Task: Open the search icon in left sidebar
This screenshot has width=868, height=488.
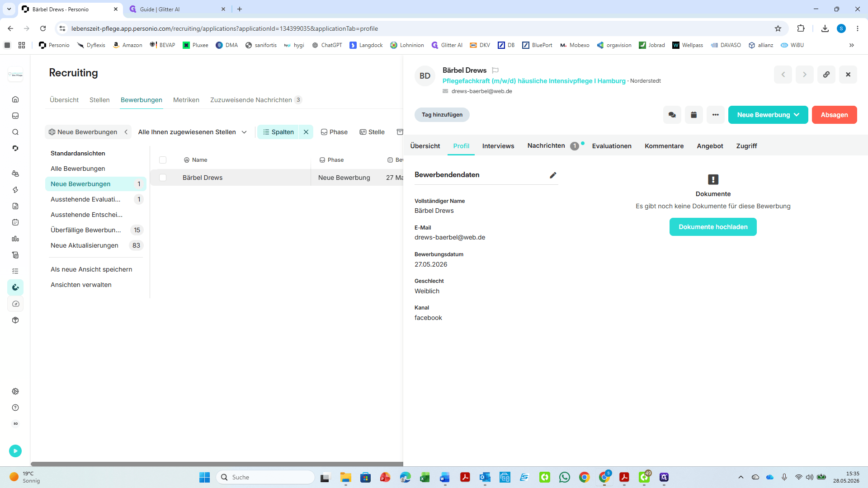Action: [15, 132]
